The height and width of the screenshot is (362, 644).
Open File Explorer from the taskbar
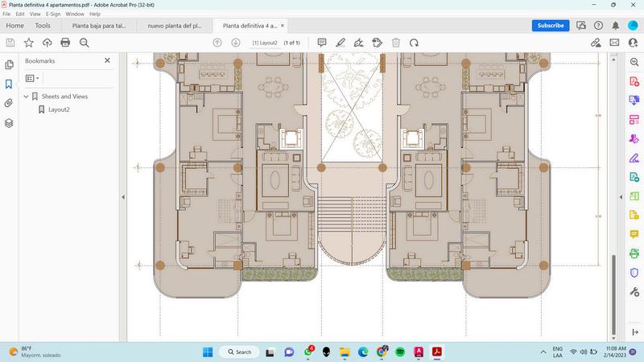point(345,352)
